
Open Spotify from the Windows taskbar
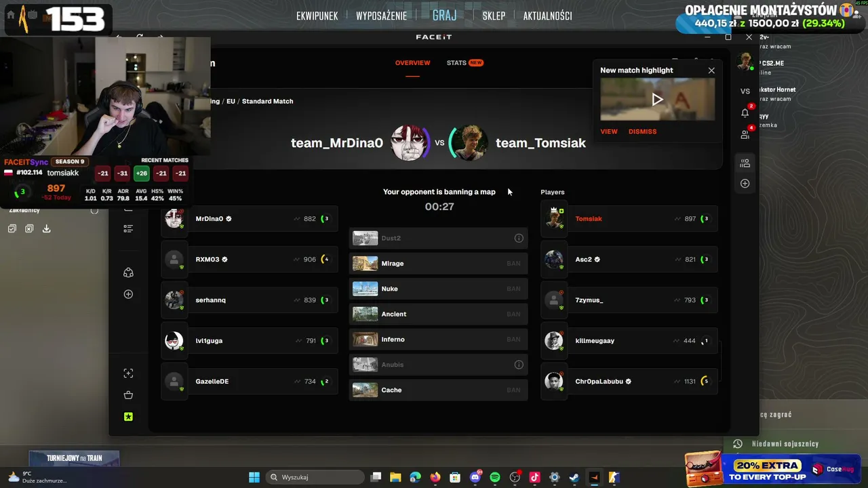495,477
